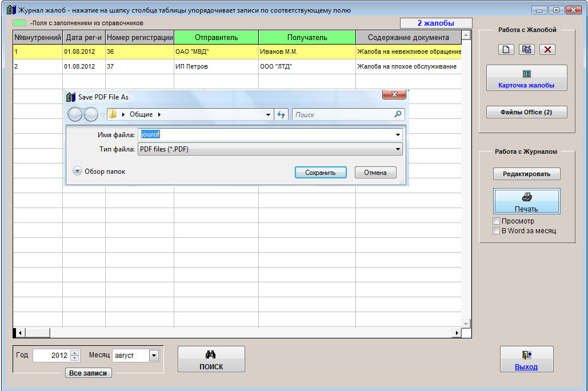
Task: Click the Выход exit button
Action: [526, 359]
